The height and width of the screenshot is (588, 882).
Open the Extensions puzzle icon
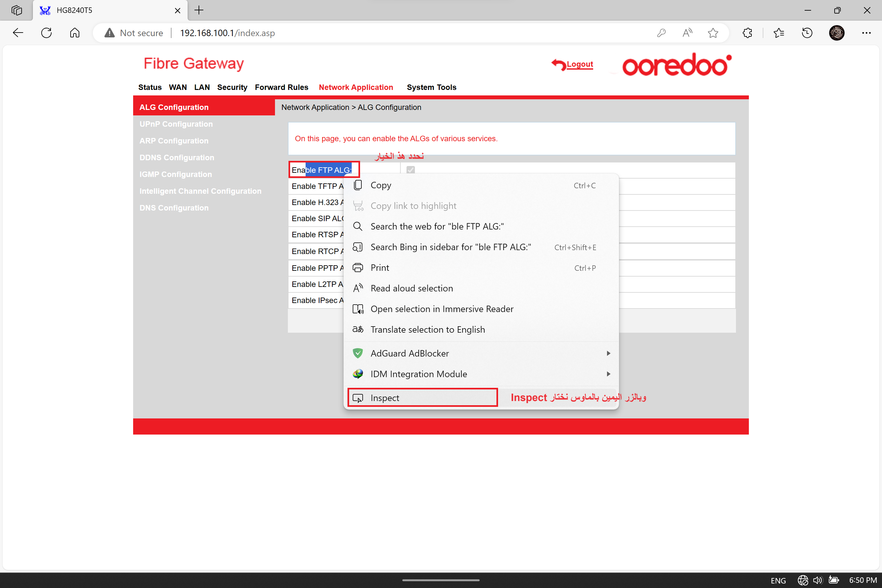(747, 33)
